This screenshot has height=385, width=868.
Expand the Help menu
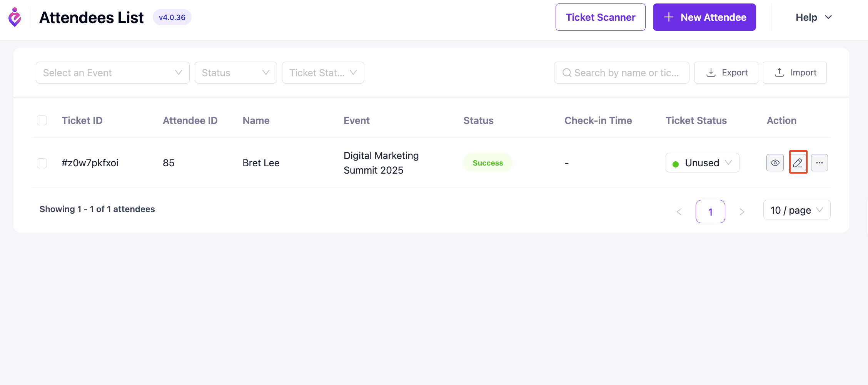click(x=813, y=17)
